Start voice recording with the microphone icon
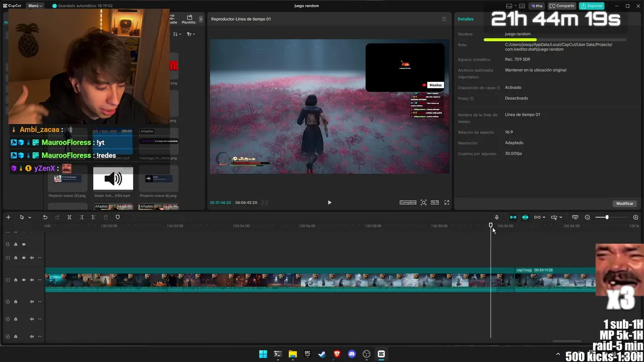 pyautogui.click(x=497, y=217)
